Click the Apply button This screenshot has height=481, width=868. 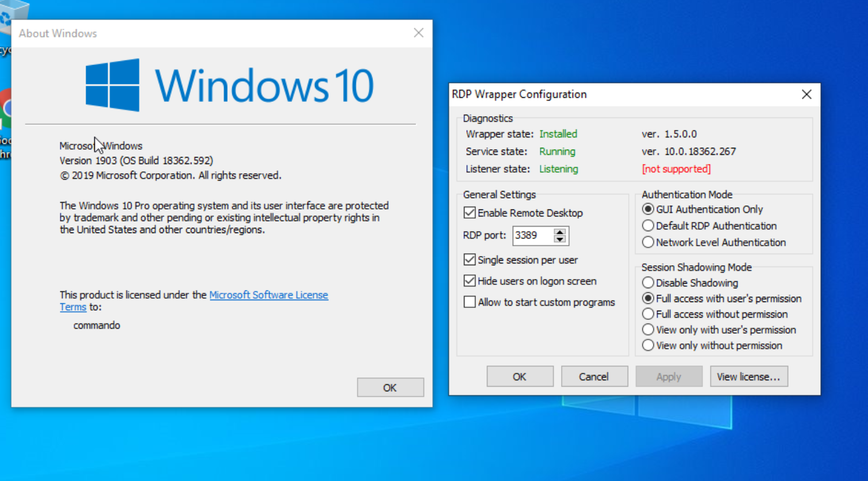(x=669, y=377)
